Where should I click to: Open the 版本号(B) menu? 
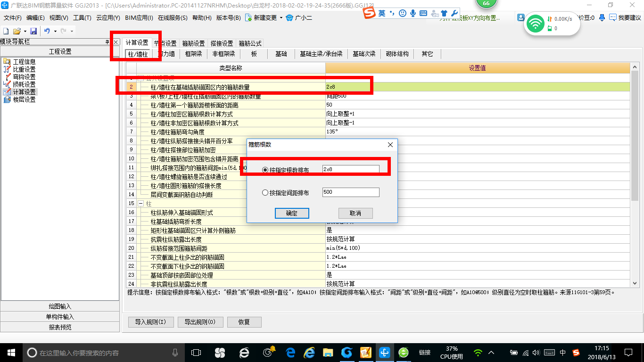(x=228, y=18)
